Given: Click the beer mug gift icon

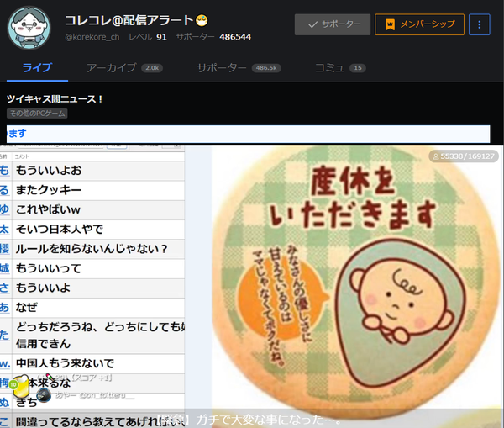Looking at the screenshot, I should [20, 386].
